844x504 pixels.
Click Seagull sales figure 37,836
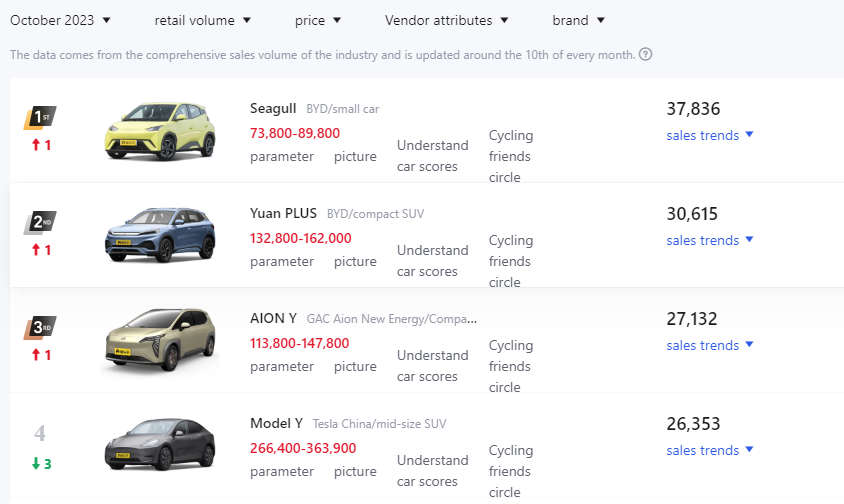[x=693, y=109]
